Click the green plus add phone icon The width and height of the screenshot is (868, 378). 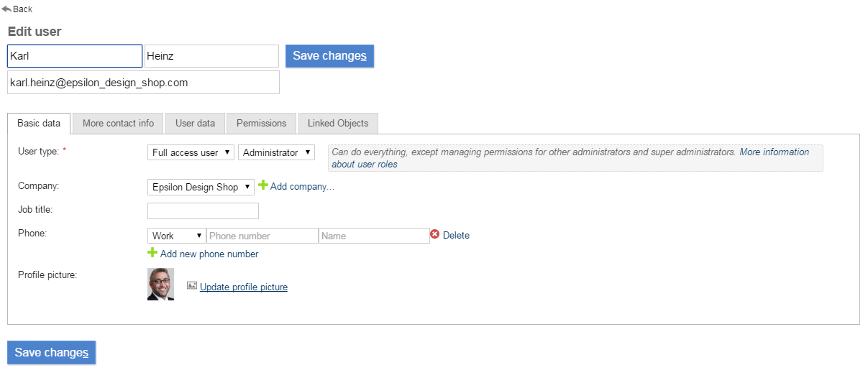tap(152, 253)
